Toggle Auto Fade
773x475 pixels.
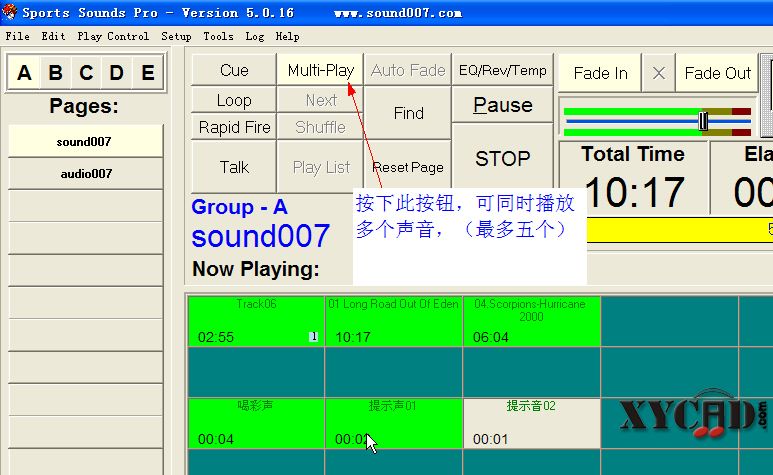408,70
